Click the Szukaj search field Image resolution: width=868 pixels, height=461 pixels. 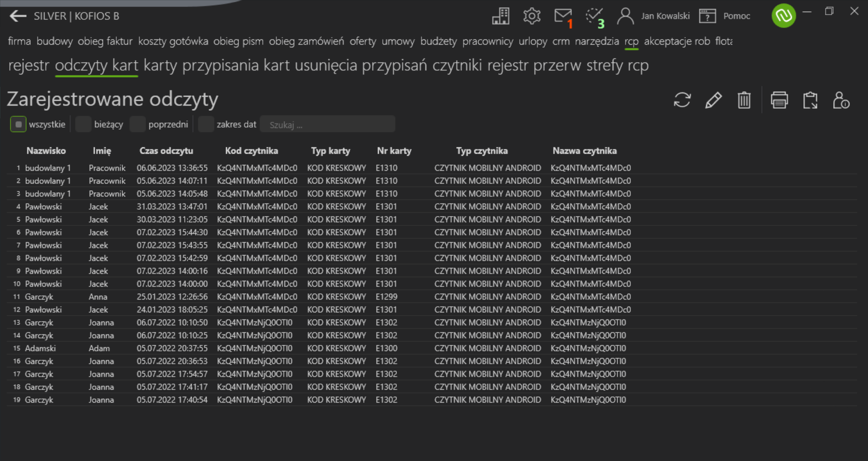328,124
